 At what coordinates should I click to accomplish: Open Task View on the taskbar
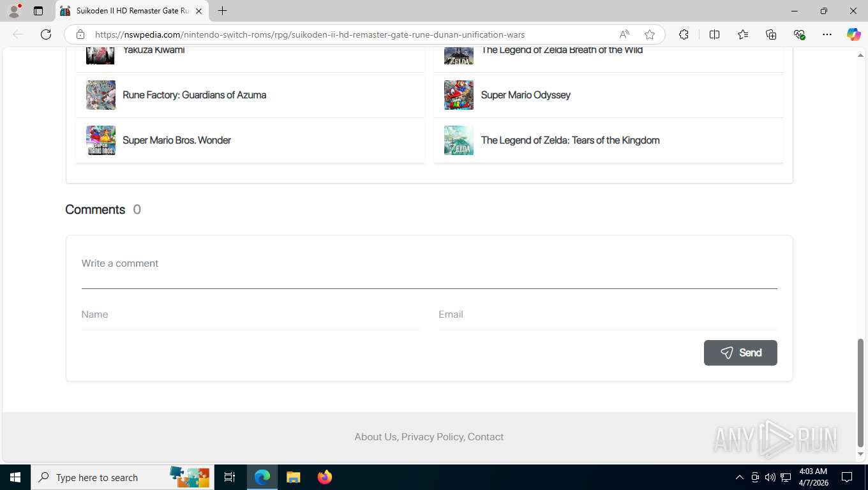[x=230, y=477]
